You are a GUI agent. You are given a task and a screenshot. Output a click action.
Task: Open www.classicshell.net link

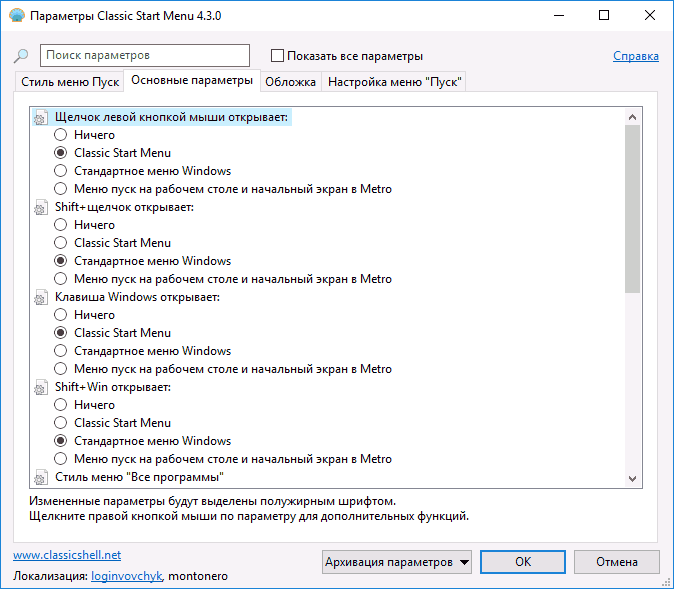pyautogui.click(x=67, y=555)
